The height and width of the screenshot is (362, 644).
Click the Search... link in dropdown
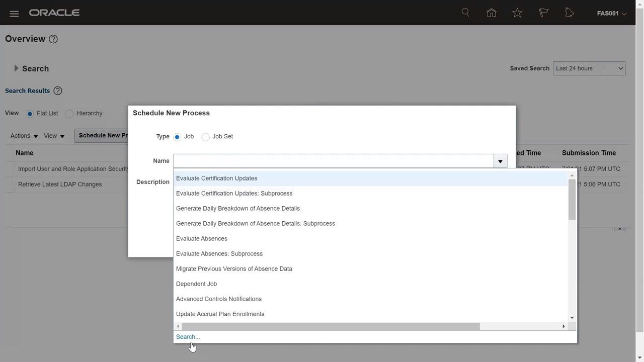click(x=188, y=337)
